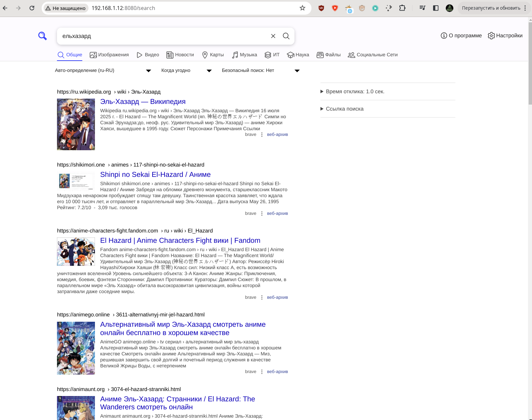The height and width of the screenshot is (420, 532).
Task: Open the extensions puzzle menu
Action: click(x=402, y=8)
